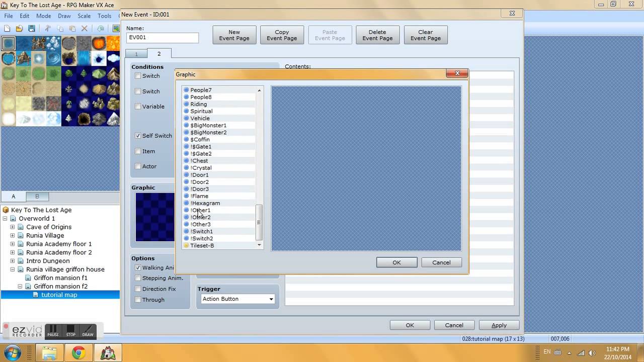Open the Windows Start menu orb

[x=12, y=352]
